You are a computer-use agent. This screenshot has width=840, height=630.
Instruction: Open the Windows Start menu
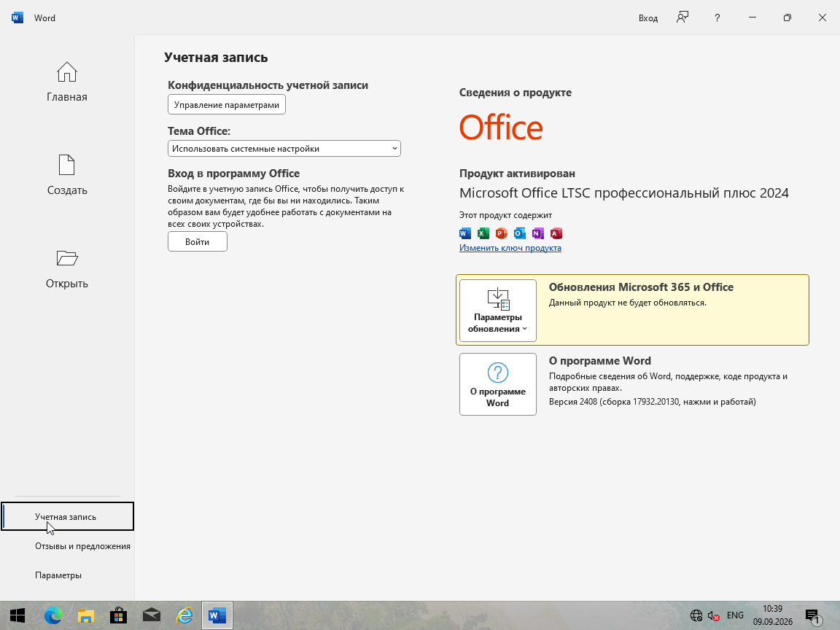click(17, 615)
